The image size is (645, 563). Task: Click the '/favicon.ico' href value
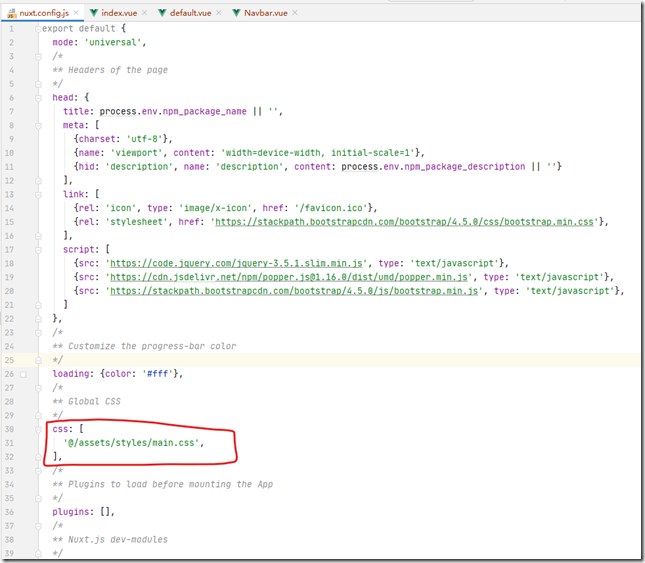(x=331, y=208)
